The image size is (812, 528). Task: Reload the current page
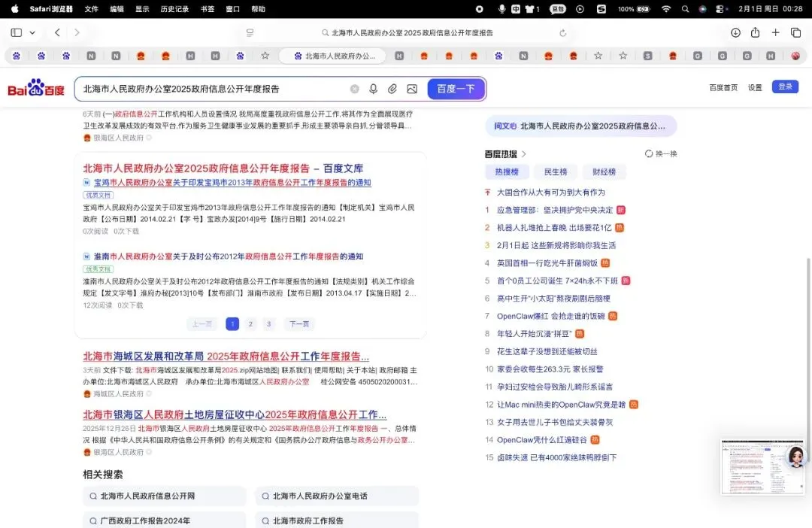coord(562,32)
